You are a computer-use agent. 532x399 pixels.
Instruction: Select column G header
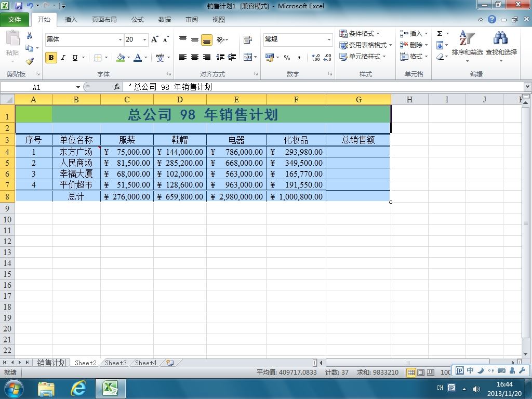click(x=358, y=99)
